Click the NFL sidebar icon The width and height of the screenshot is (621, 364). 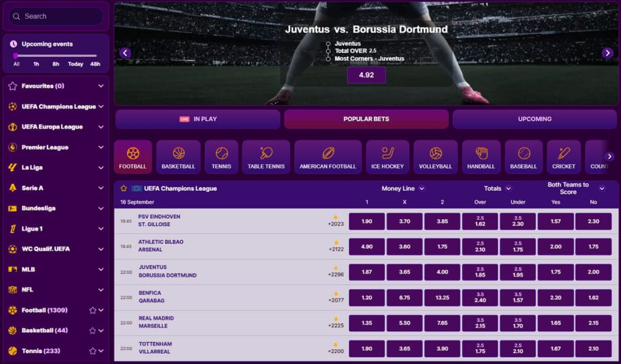13,290
